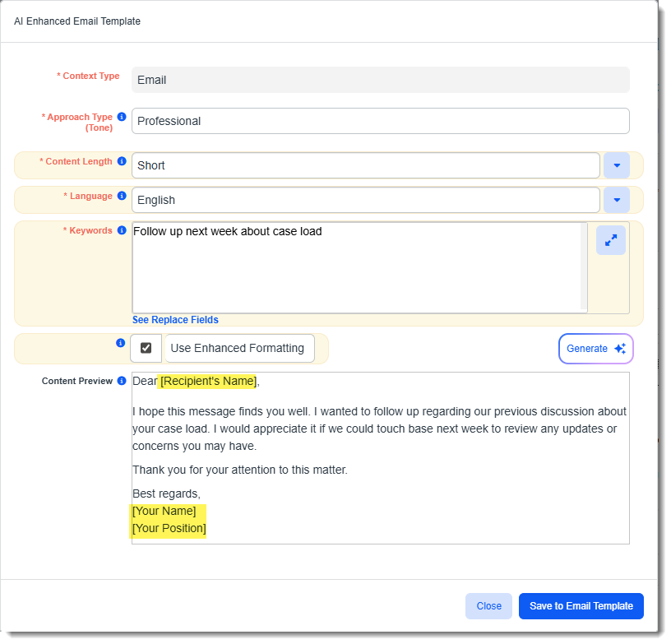
Task: Click the info icon left of formatting checkbox
Action: pos(121,344)
